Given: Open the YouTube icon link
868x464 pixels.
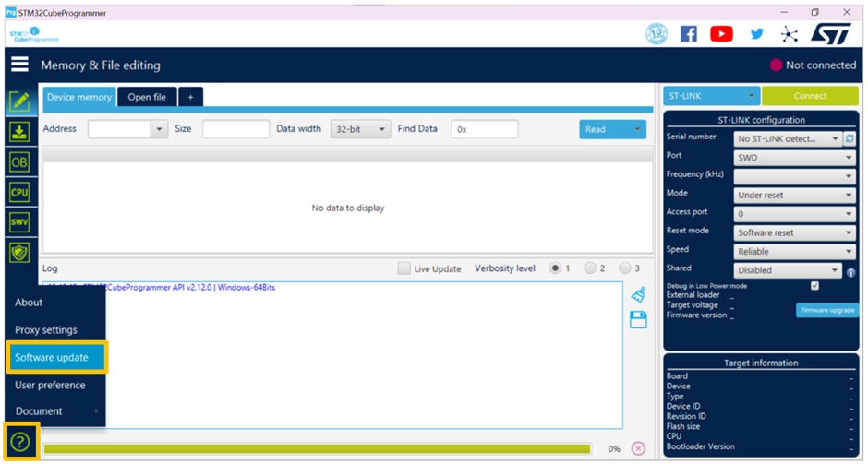Looking at the screenshot, I should [721, 34].
